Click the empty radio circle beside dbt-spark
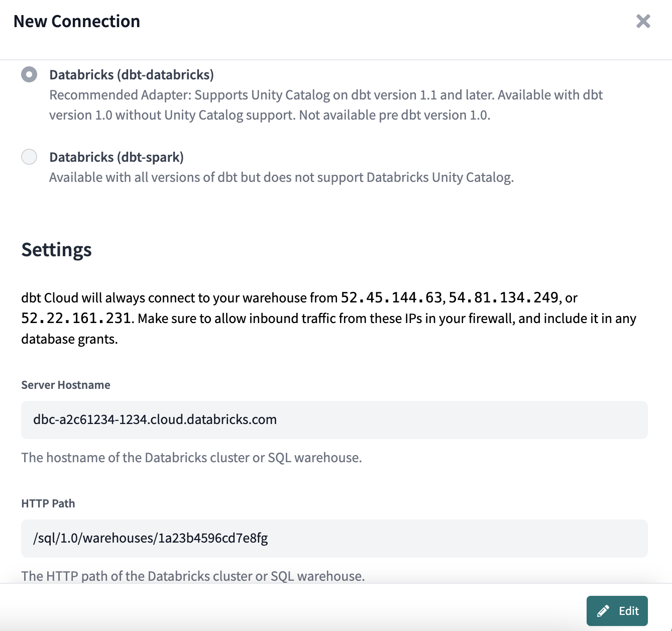 (x=29, y=157)
